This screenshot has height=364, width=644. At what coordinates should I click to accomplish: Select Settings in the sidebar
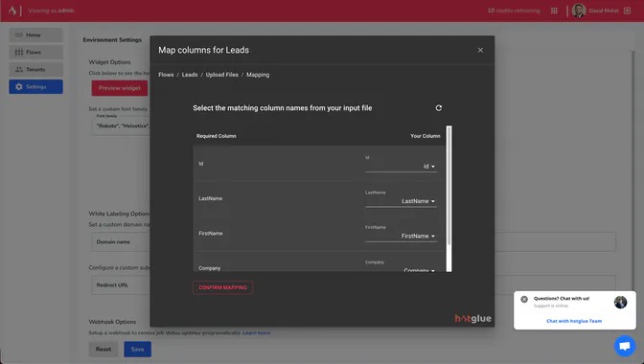pos(36,87)
